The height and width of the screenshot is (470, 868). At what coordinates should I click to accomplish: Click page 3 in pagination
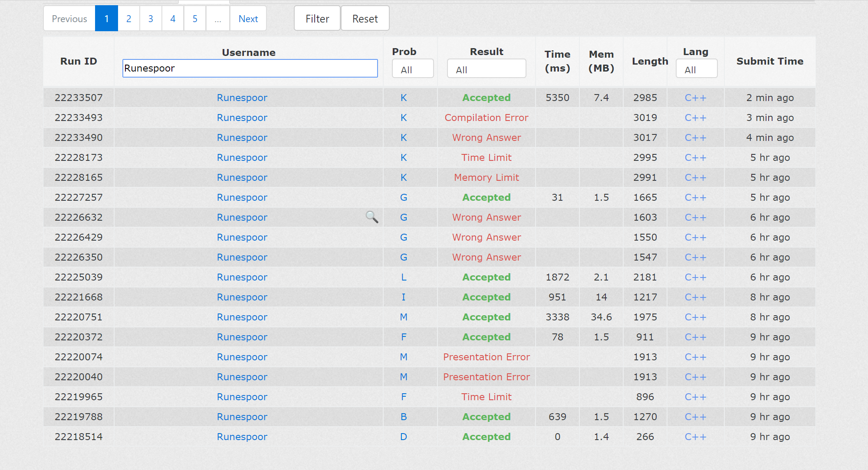tap(151, 19)
